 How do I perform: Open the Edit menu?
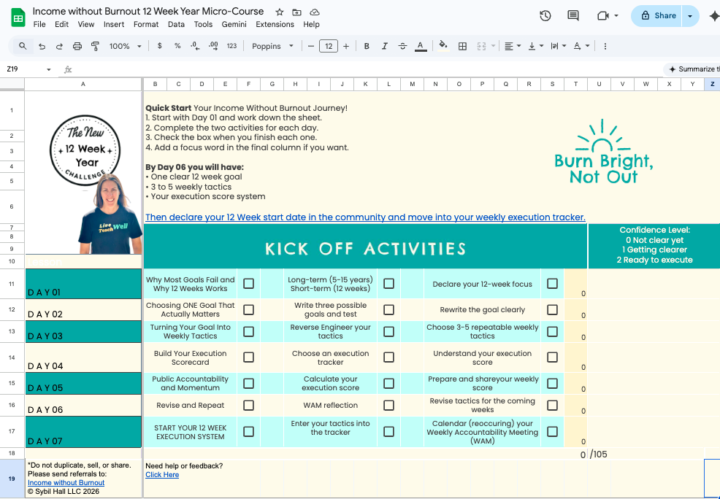tap(62, 24)
